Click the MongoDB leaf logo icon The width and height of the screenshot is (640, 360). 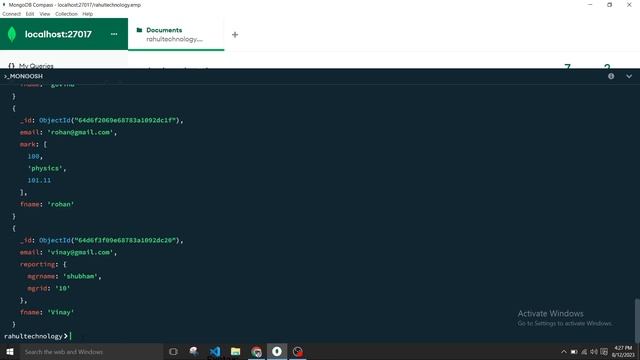pyautogui.click(x=12, y=34)
